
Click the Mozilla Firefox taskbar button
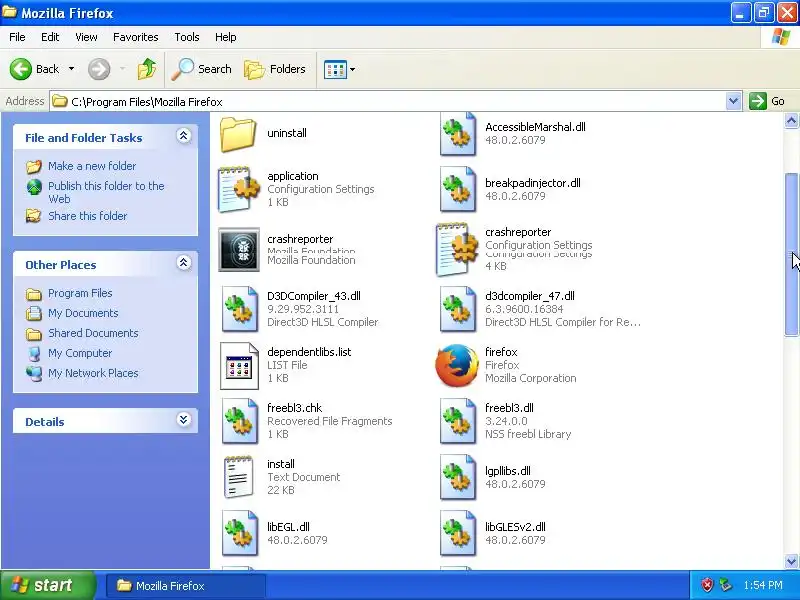click(185, 586)
